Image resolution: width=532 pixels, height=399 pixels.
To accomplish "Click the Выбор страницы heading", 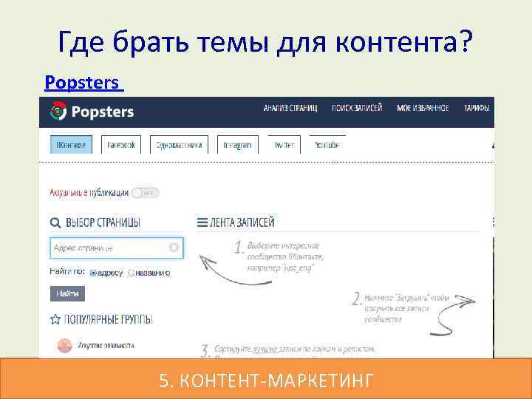I will pyautogui.click(x=103, y=223).
